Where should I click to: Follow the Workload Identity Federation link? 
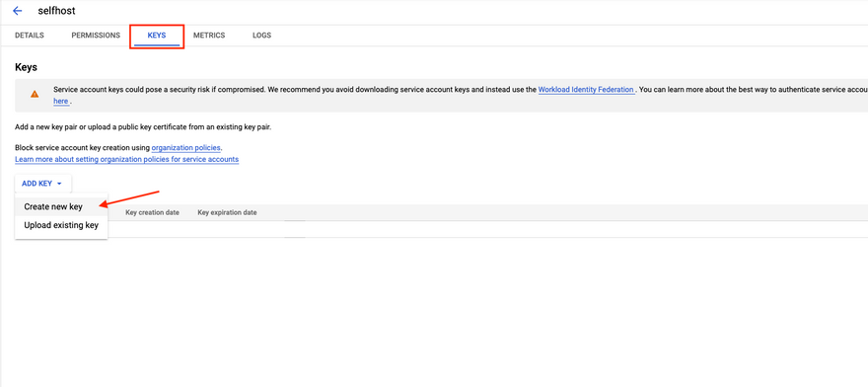click(586, 89)
